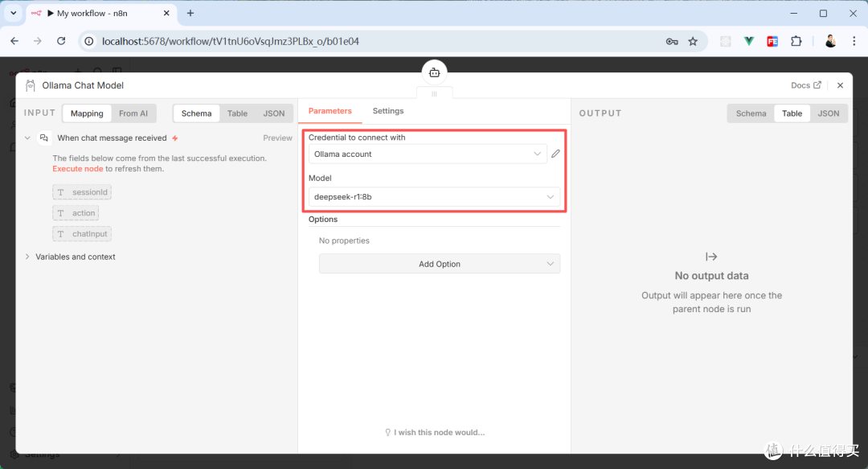Open the browser Extensions puzzle icon
868x469 pixels.
pos(796,42)
